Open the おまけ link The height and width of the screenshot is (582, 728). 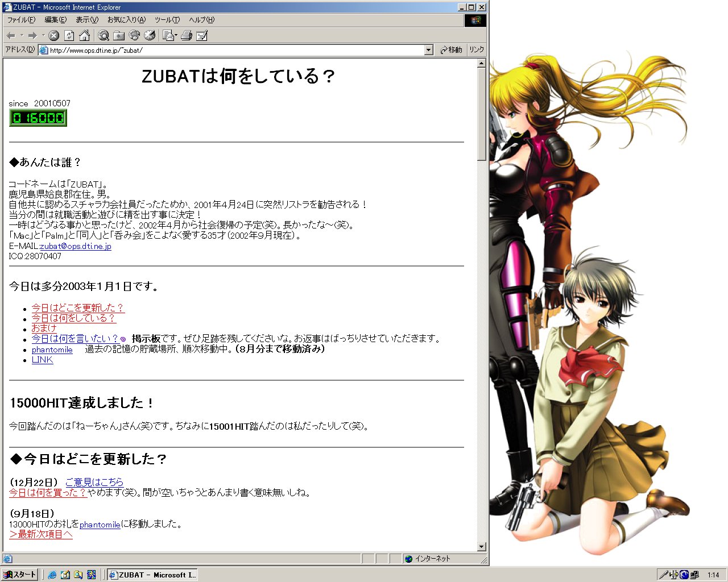click(44, 328)
